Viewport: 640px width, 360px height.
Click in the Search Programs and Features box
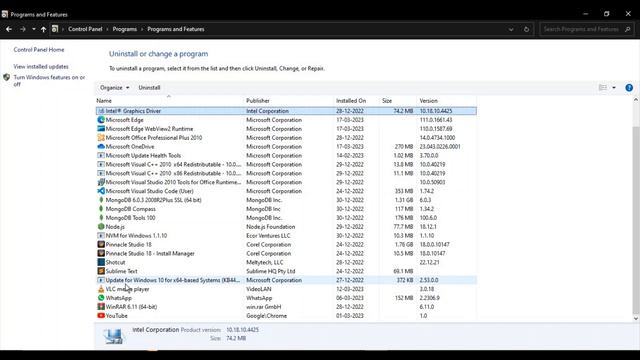(581, 29)
